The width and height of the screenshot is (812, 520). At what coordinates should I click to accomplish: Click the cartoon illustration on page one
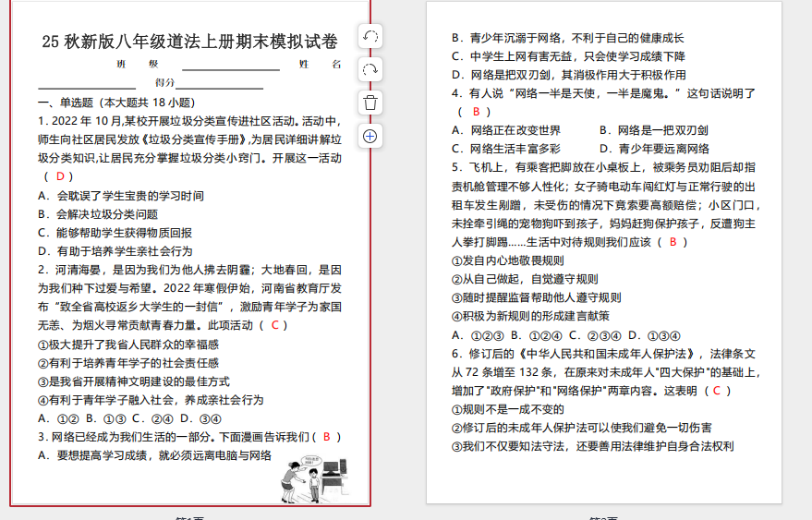(x=314, y=478)
